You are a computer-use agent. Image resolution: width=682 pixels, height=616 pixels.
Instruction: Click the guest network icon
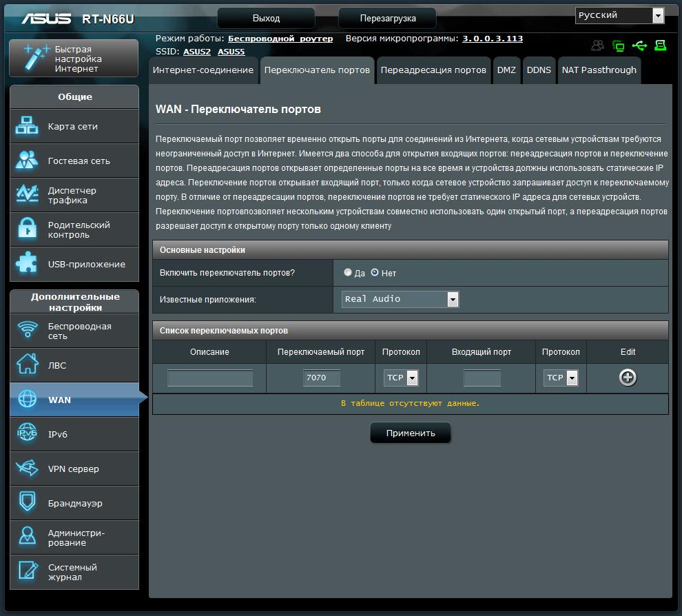click(27, 160)
